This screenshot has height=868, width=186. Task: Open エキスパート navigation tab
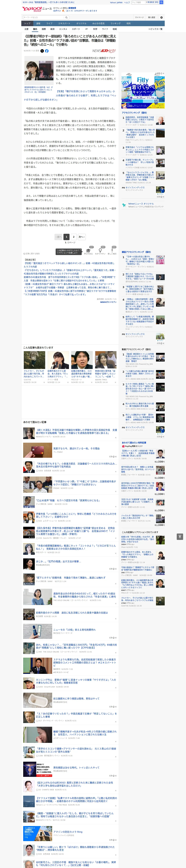tap(64, 24)
